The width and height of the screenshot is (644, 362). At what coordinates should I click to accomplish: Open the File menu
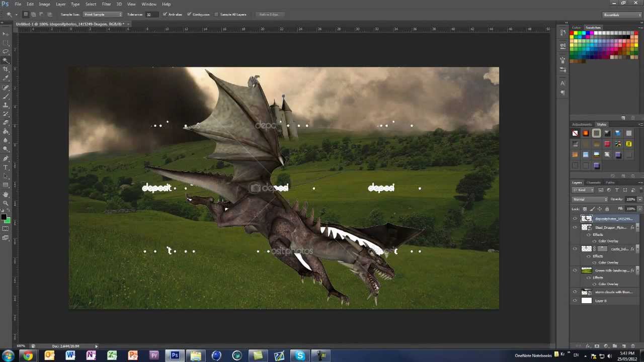point(18,4)
